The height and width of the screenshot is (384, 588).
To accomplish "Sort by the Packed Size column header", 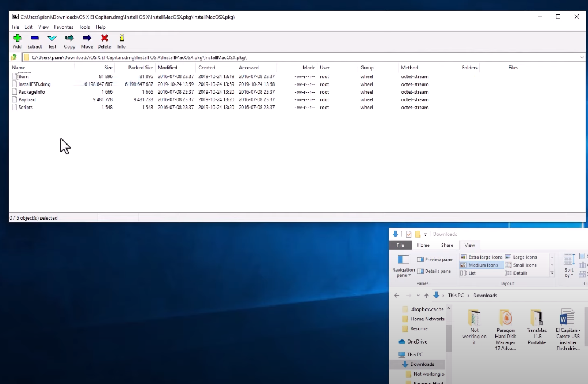I will (135, 68).
